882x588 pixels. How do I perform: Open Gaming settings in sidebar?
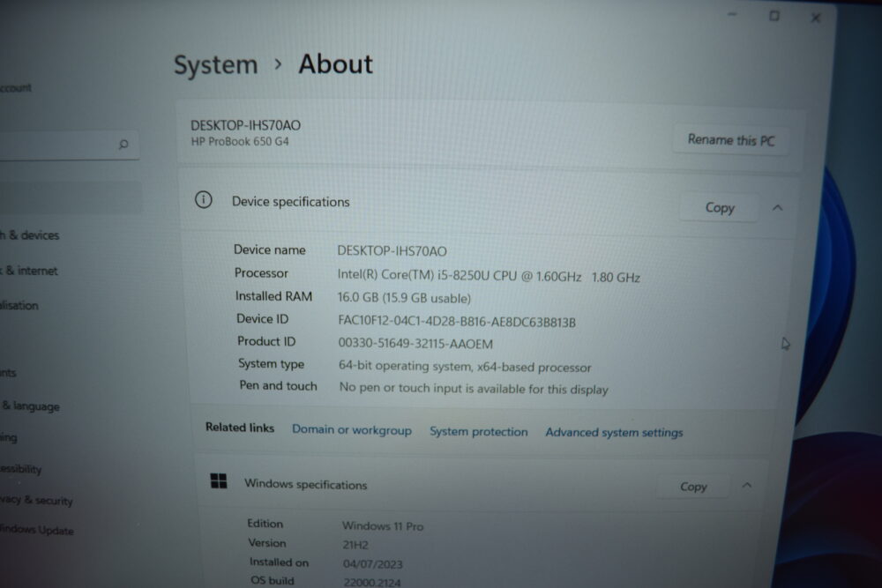click(x=9, y=437)
